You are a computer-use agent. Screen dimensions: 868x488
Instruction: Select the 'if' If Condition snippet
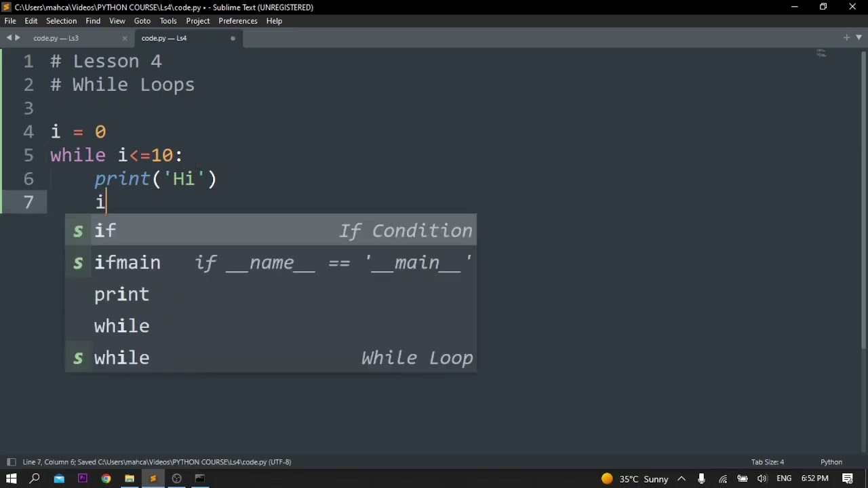pos(271,230)
